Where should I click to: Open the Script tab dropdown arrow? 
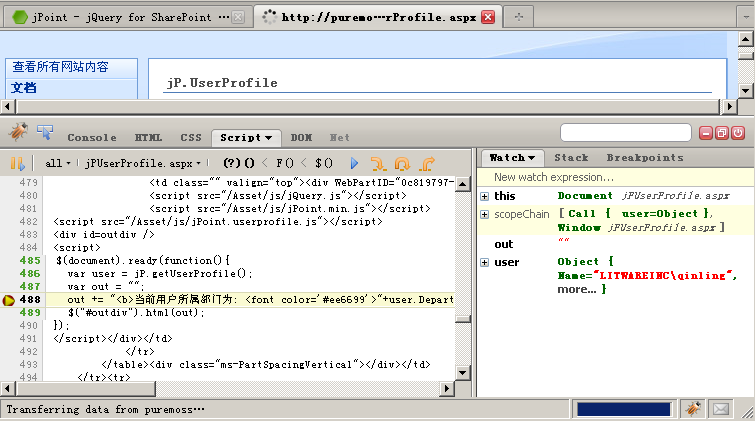(269, 138)
